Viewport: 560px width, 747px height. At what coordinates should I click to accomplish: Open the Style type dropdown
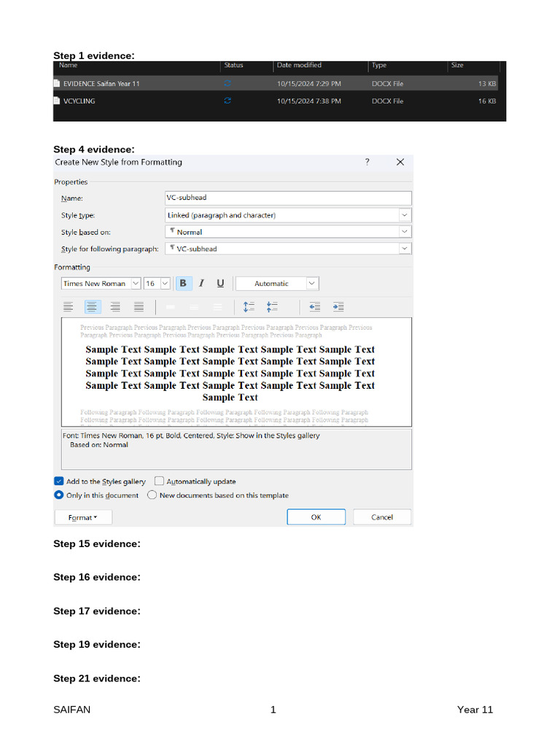[x=404, y=215]
